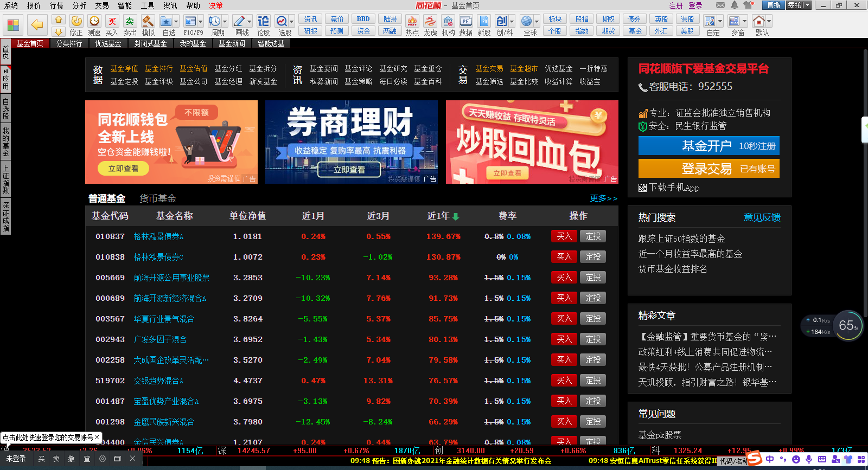Open the 数据 PE data icon
The width and height of the screenshot is (868, 470).
click(465, 21)
